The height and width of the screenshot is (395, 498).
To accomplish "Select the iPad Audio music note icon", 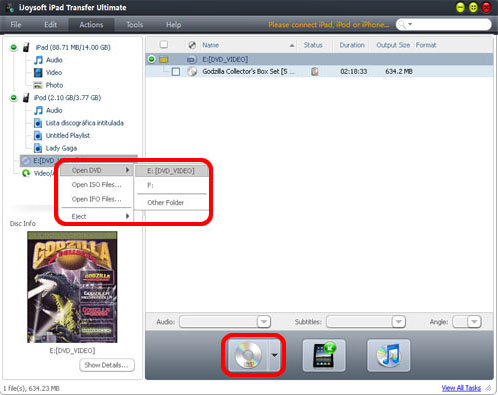I will click(38, 60).
